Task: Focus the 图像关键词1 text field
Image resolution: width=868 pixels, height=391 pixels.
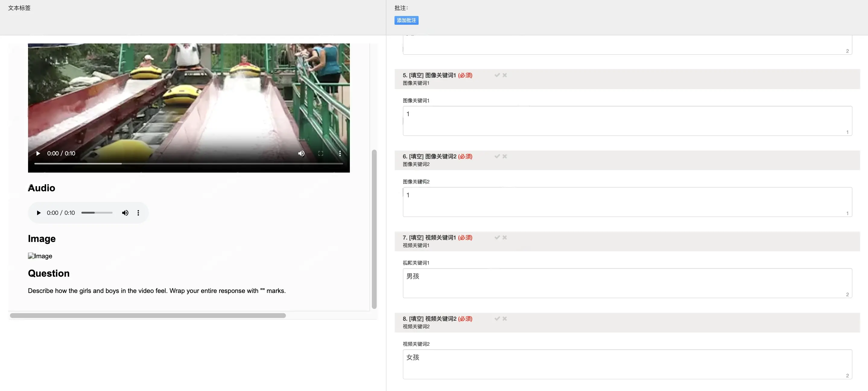Action: (627, 121)
